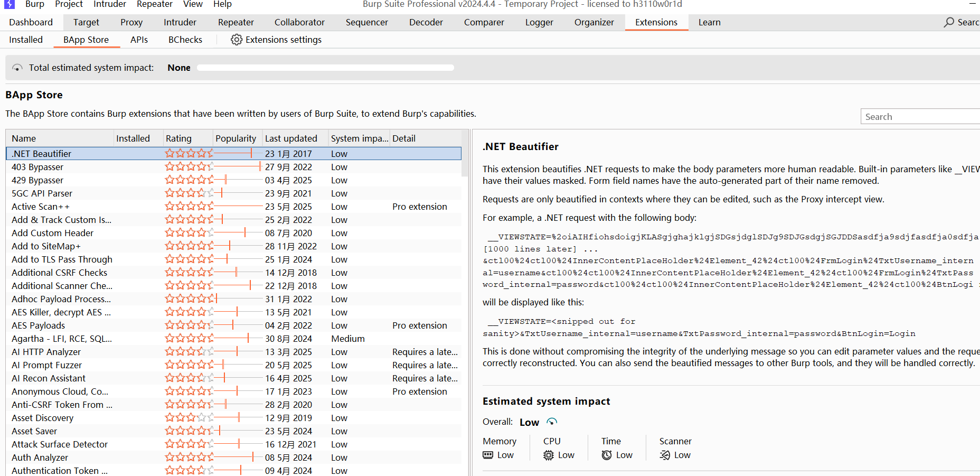Sort table by Installed column

[138, 138]
